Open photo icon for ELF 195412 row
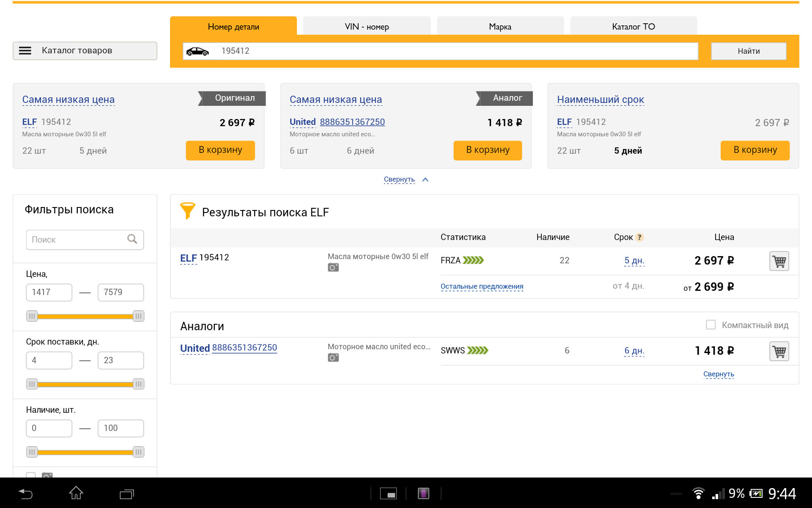 point(333,268)
